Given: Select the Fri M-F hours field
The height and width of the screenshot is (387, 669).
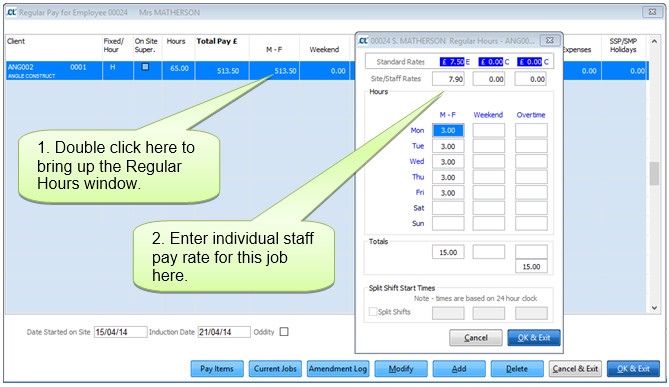Looking at the screenshot, I should (448, 192).
